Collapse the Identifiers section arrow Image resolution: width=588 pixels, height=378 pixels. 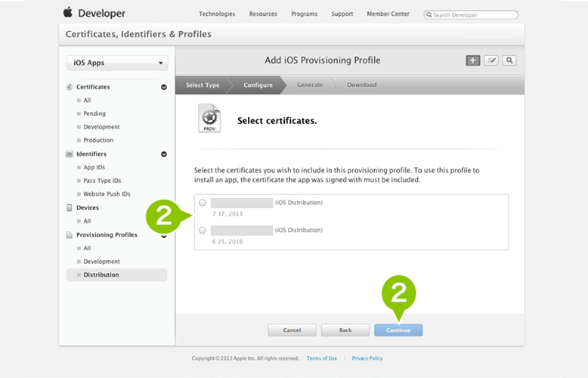[164, 154]
